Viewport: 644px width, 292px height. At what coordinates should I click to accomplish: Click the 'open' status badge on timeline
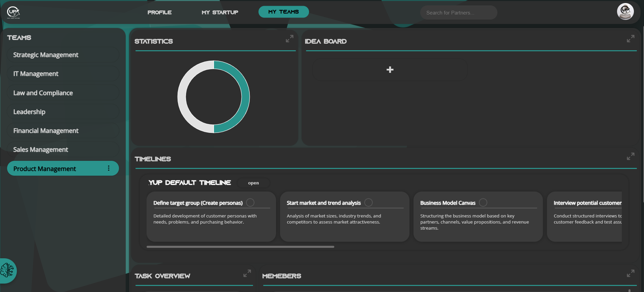pyautogui.click(x=253, y=183)
